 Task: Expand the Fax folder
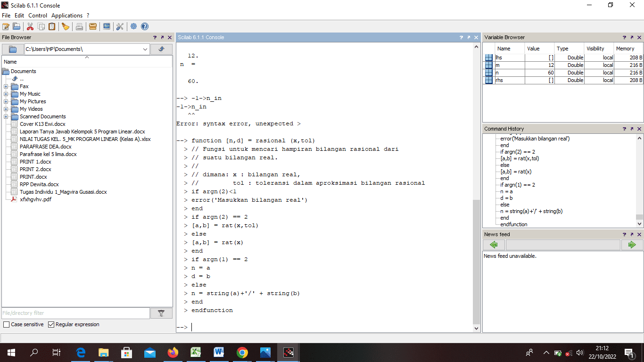click(6, 86)
